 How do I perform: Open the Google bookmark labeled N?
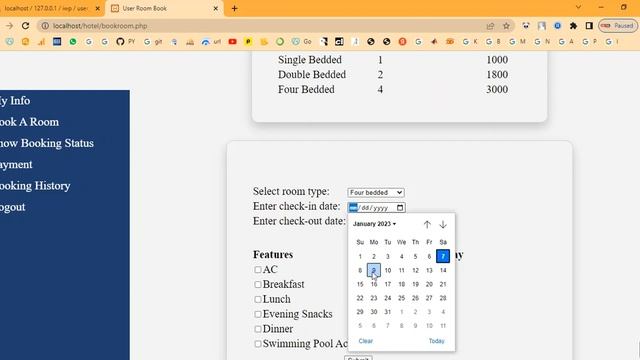tap(542, 42)
